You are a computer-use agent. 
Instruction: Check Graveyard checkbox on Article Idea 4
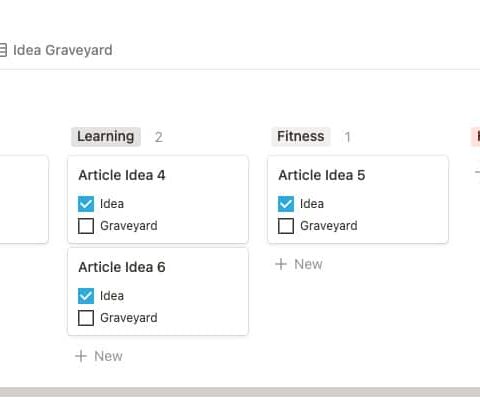tap(86, 226)
